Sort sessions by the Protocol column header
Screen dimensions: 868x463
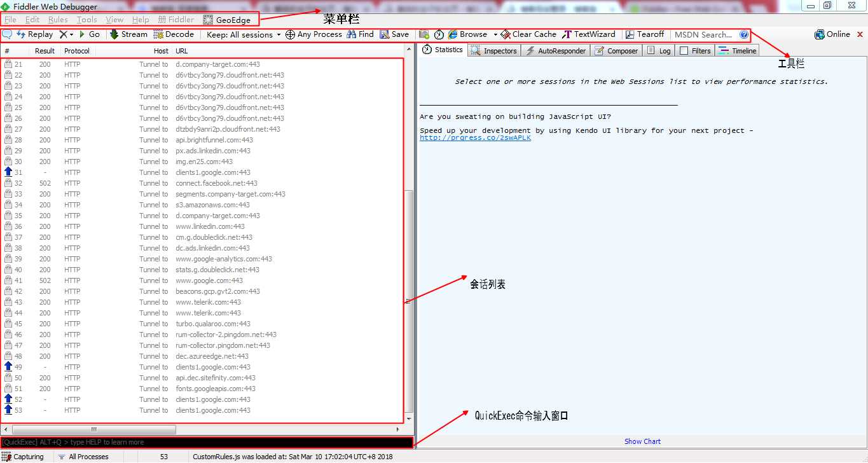click(x=77, y=51)
